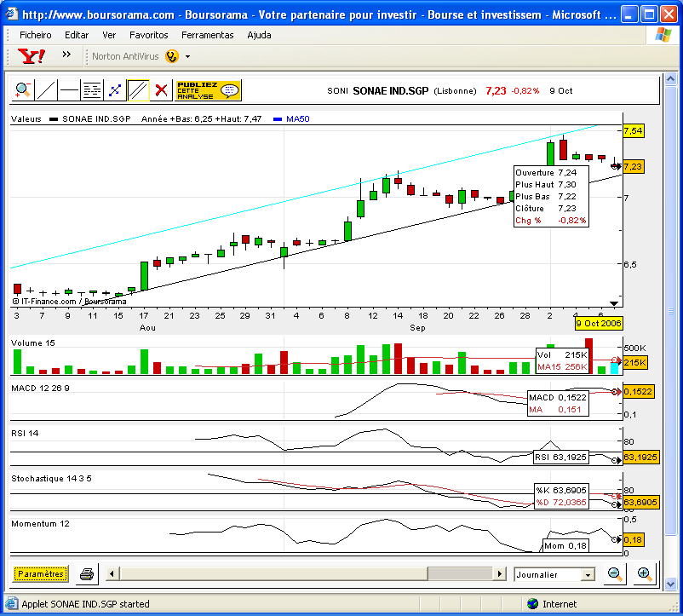Click the chart scrollbar right arrow

point(500,573)
